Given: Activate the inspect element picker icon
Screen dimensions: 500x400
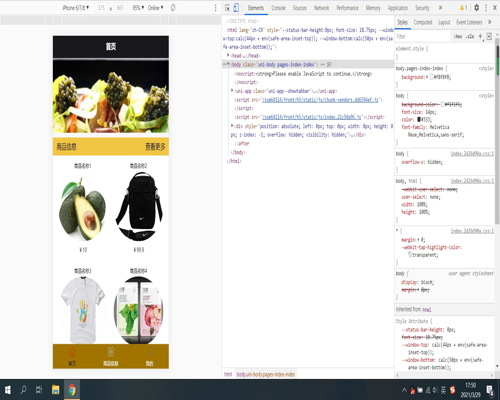Looking at the screenshot, I should click(227, 8).
